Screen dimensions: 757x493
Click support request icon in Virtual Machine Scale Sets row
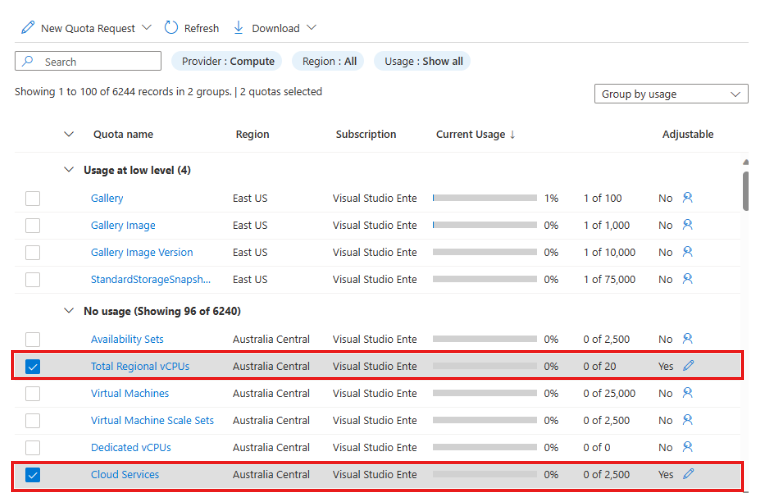coord(687,420)
